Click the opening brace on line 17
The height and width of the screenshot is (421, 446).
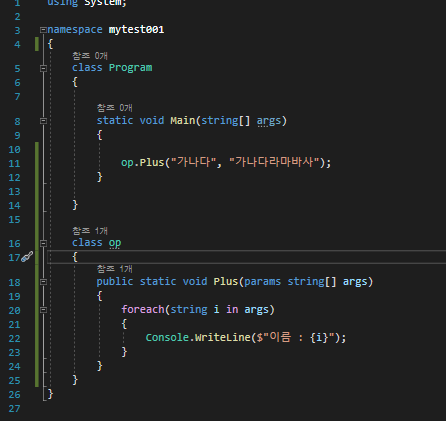pyautogui.click(x=75, y=257)
